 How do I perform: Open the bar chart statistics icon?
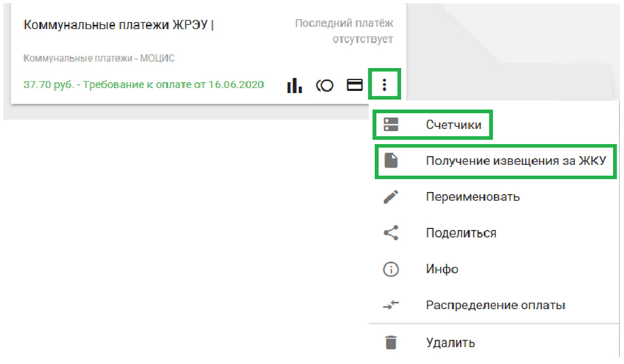[294, 86]
